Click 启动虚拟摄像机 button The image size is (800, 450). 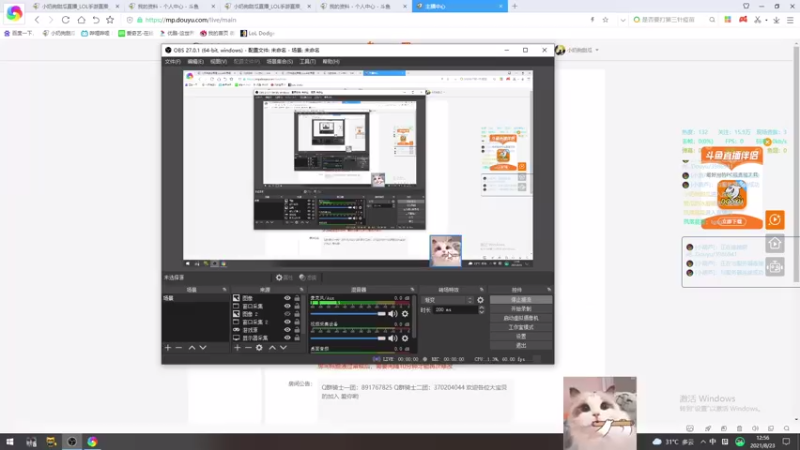tap(521, 318)
